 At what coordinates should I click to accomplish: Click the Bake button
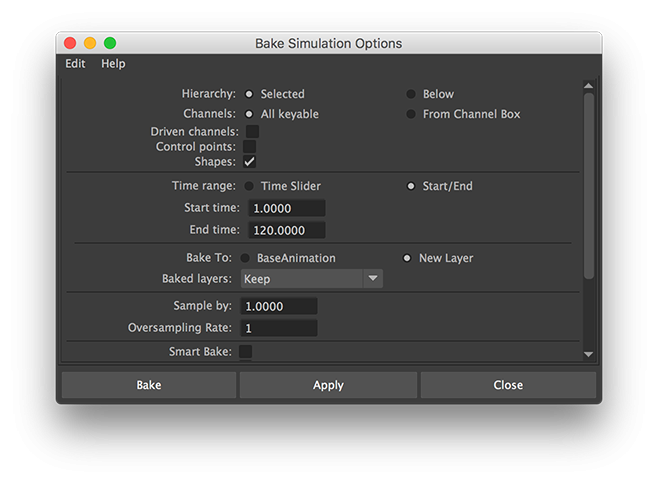click(149, 385)
